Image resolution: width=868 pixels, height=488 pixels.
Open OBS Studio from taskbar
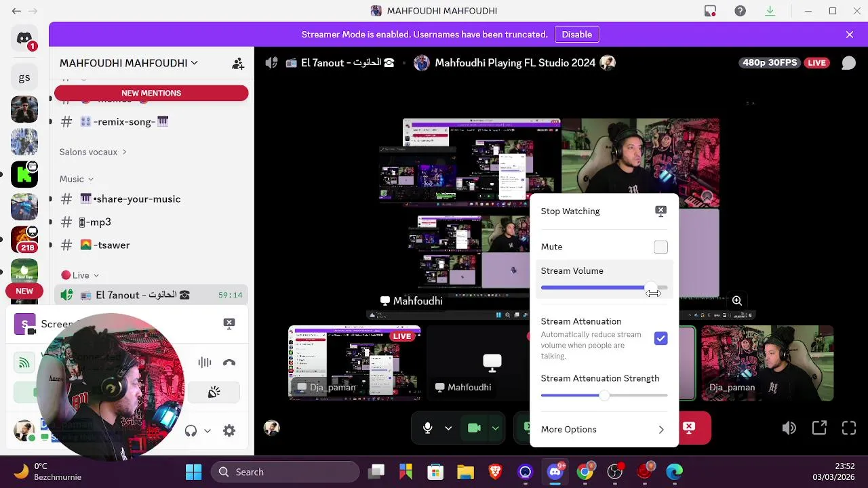(614, 472)
